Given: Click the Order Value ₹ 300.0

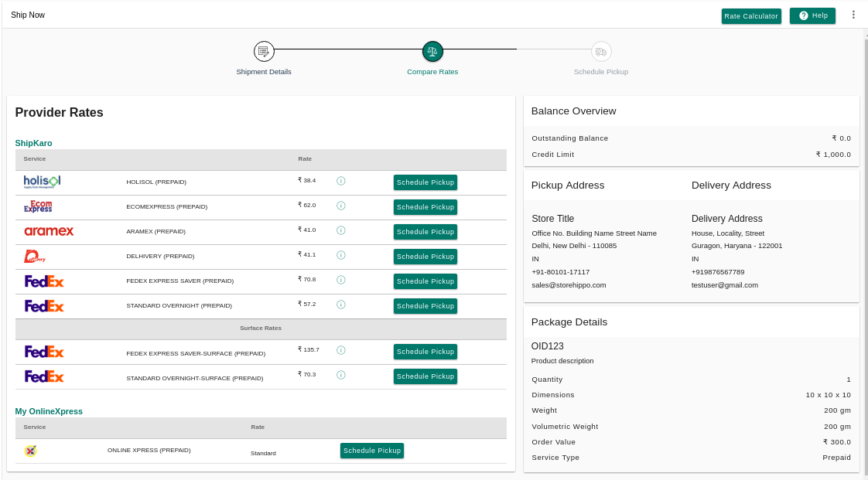Looking at the screenshot, I should [837, 442].
